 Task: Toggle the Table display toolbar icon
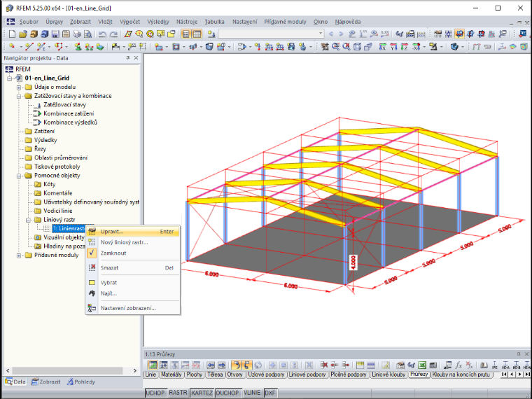tap(197, 34)
